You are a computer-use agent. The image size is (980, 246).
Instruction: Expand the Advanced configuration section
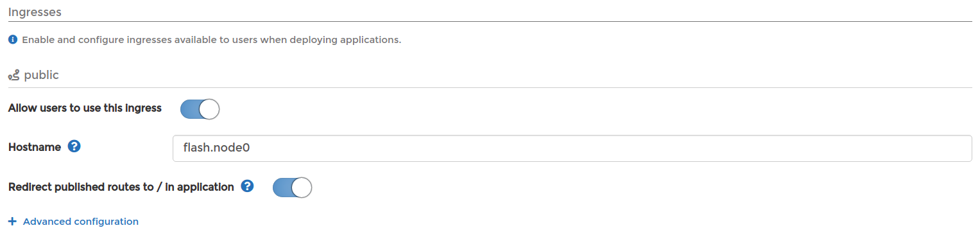80,222
